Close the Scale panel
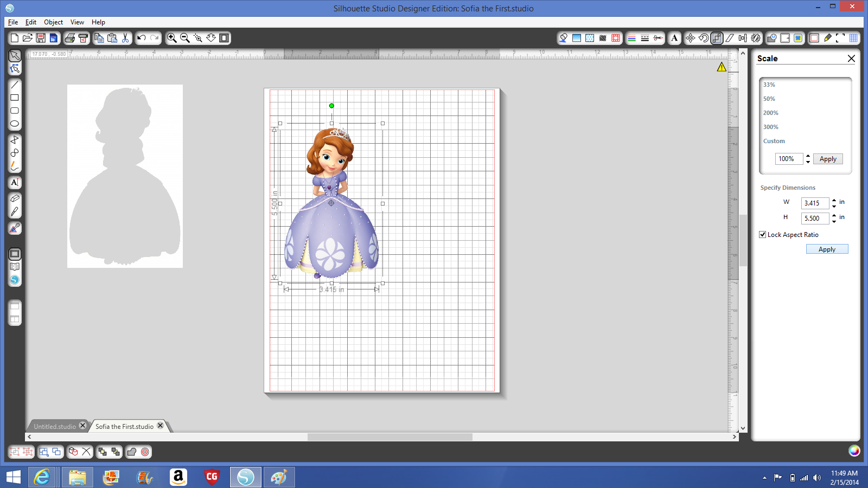This screenshot has height=488, width=868. pyautogui.click(x=851, y=59)
